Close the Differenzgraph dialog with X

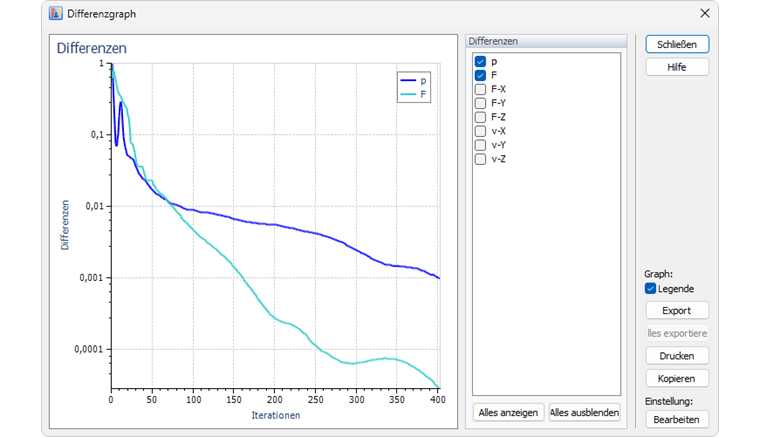pos(705,14)
